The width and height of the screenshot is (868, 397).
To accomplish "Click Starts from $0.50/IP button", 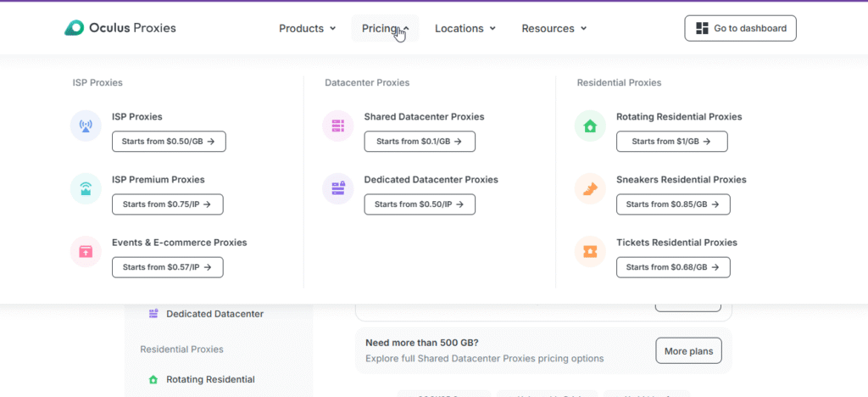I will pyautogui.click(x=420, y=204).
